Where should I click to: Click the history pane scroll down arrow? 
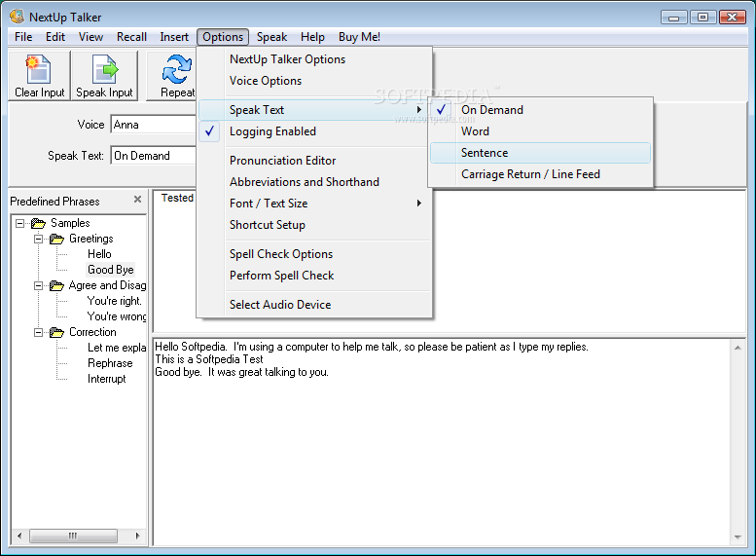pyautogui.click(x=738, y=537)
